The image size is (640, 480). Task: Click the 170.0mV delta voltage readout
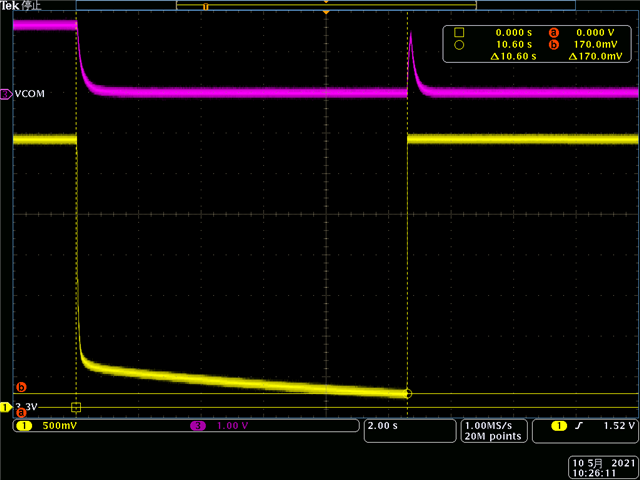595,56
